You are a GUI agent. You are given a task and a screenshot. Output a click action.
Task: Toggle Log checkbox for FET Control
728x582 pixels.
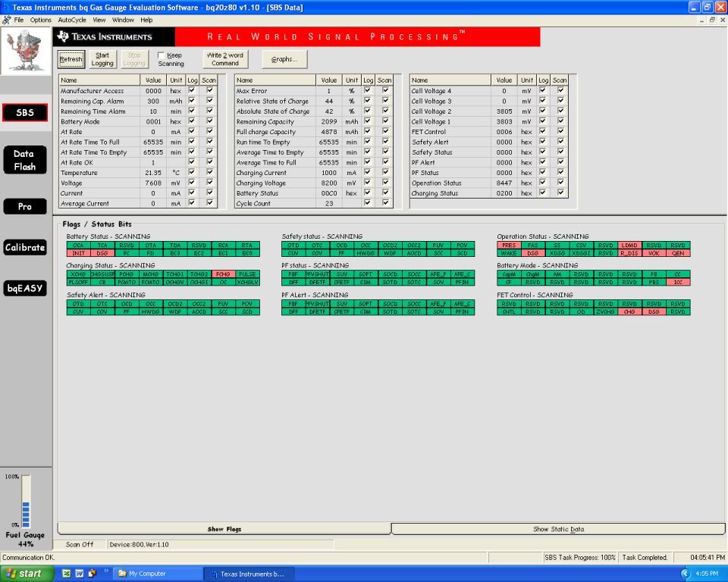pyautogui.click(x=543, y=131)
